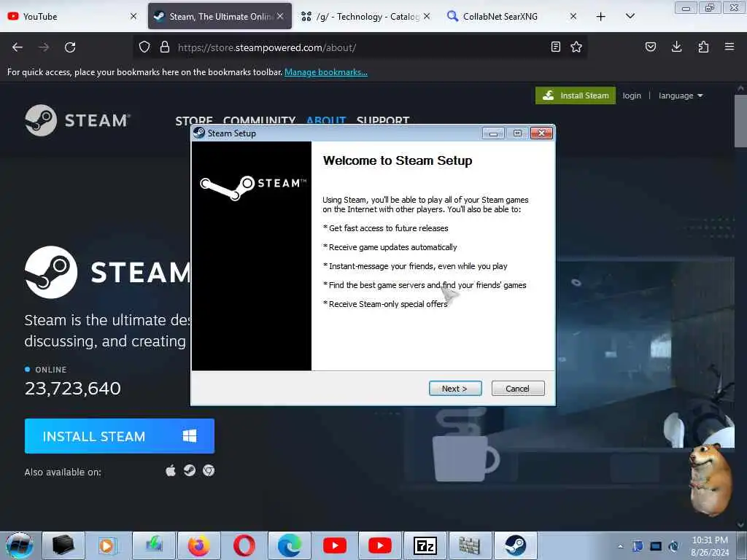Open Opera from the taskbar
The image size is (747, 560).
[244, 545]
